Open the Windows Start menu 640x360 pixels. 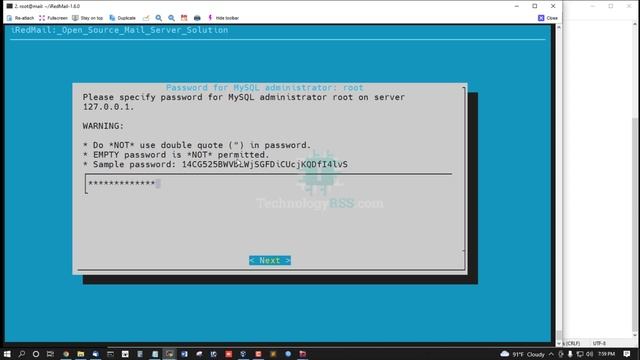[7, 354]
